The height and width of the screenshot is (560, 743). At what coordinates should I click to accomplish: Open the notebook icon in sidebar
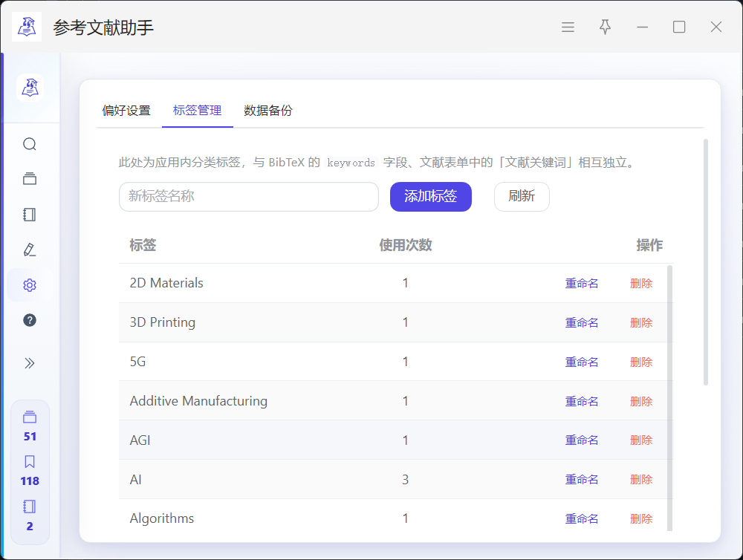point(30,215)
